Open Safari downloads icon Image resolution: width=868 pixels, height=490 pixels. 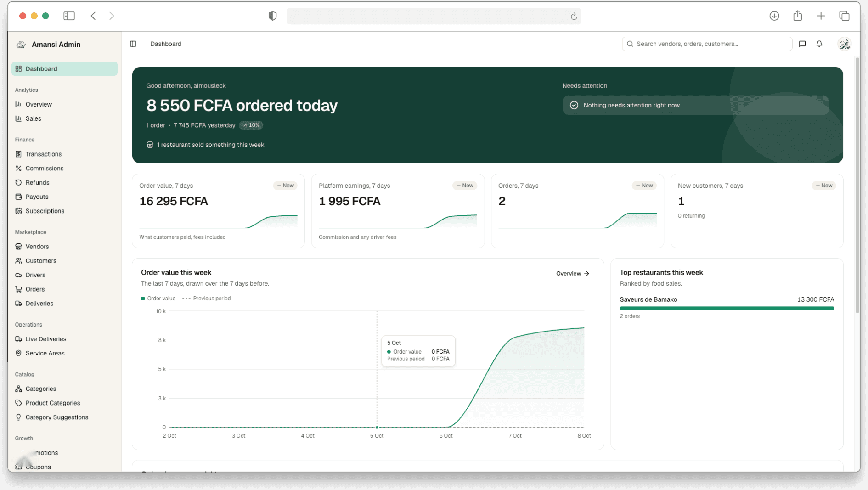[x=774, y=16]
